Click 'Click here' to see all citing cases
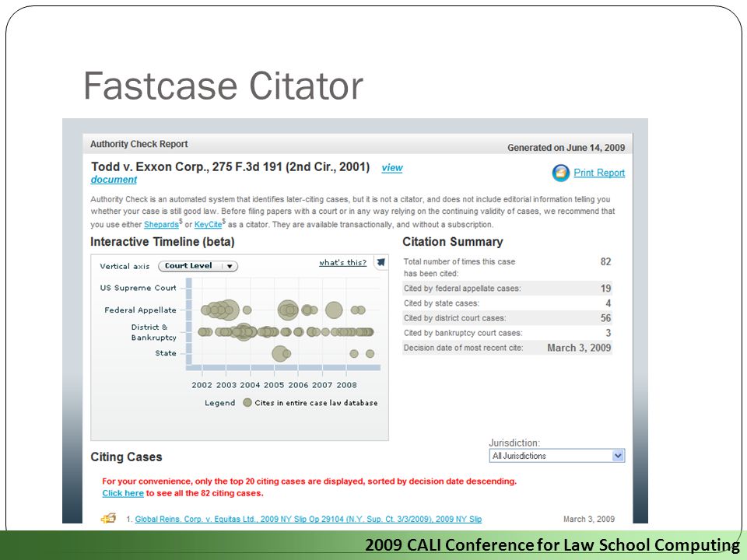 click(x=123, y=493)
